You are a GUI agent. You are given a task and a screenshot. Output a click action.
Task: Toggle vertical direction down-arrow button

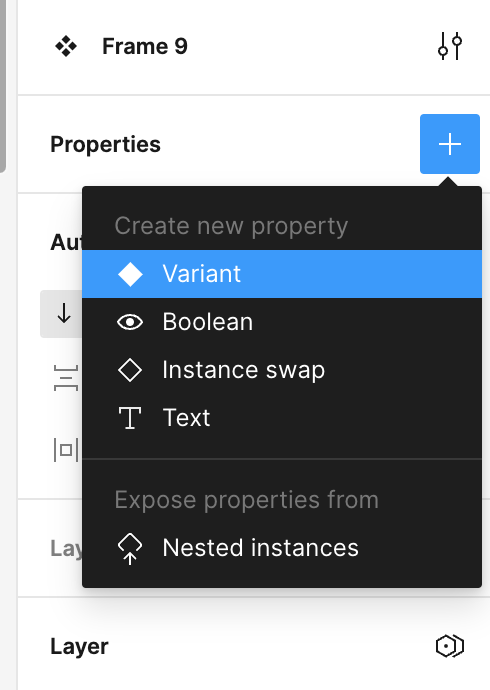tap(62, 314)
